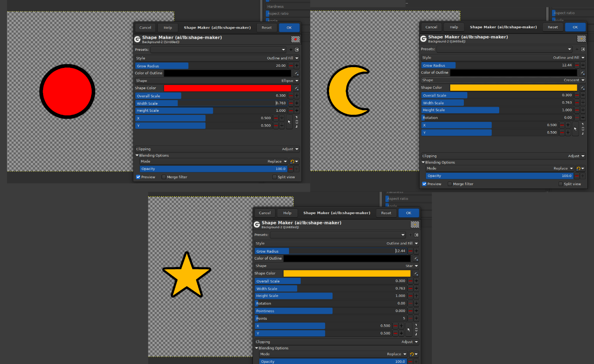This screenshot has height=364, width=594.
Task: Click the Pointiness slider in Star dialog
Action: click(x=331, y=311)
